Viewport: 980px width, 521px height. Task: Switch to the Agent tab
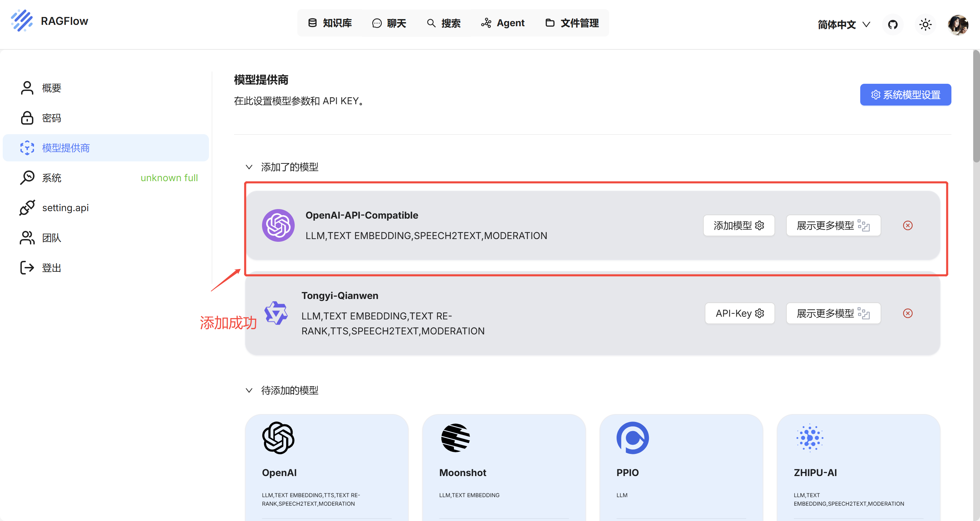point(503,23)
